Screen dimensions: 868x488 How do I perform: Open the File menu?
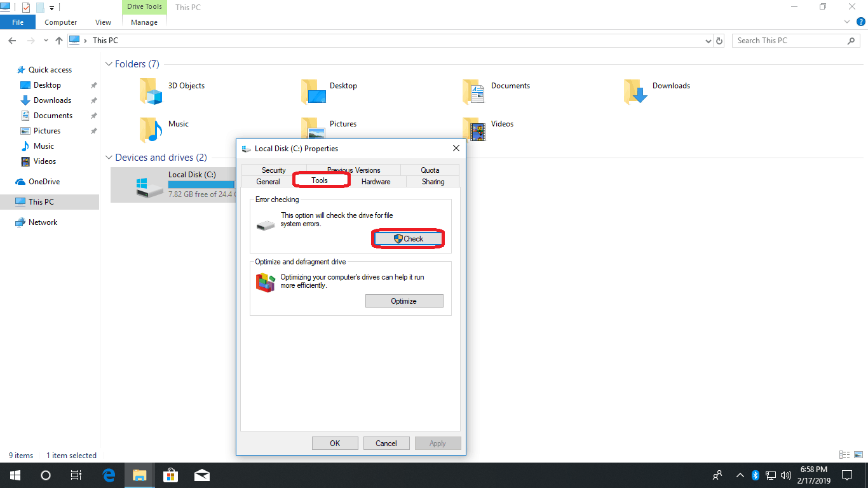[18, 22]
